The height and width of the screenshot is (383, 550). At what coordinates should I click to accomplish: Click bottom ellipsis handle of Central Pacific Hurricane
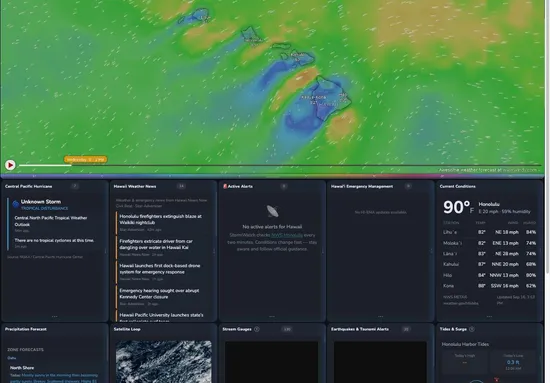[x=54, y=316]
